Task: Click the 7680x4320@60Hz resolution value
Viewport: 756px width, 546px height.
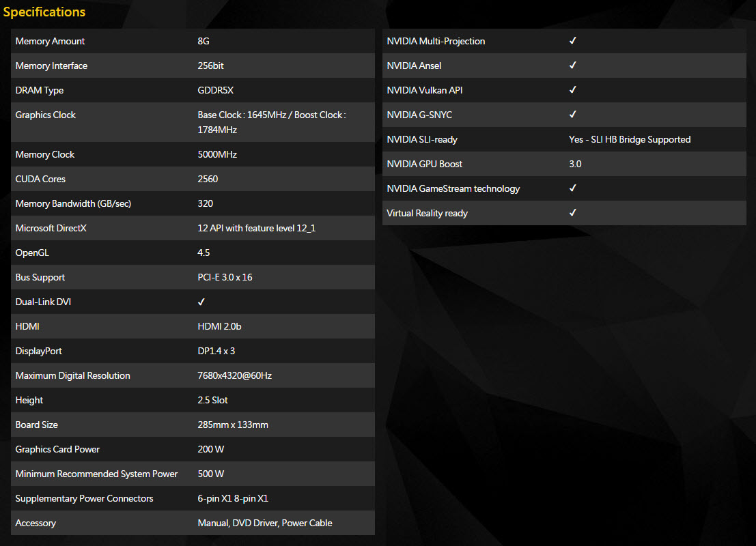Action: [234, 375]
